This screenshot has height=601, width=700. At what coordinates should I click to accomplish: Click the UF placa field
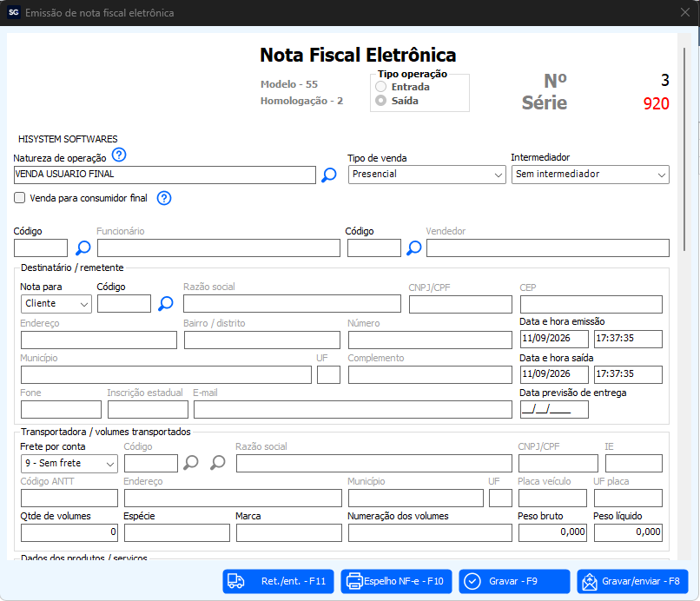pos(628,499)
